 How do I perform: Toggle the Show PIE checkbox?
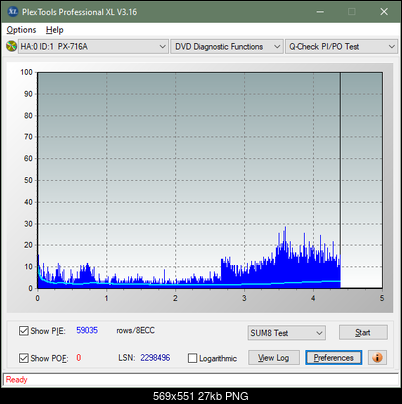coord(24,331)
